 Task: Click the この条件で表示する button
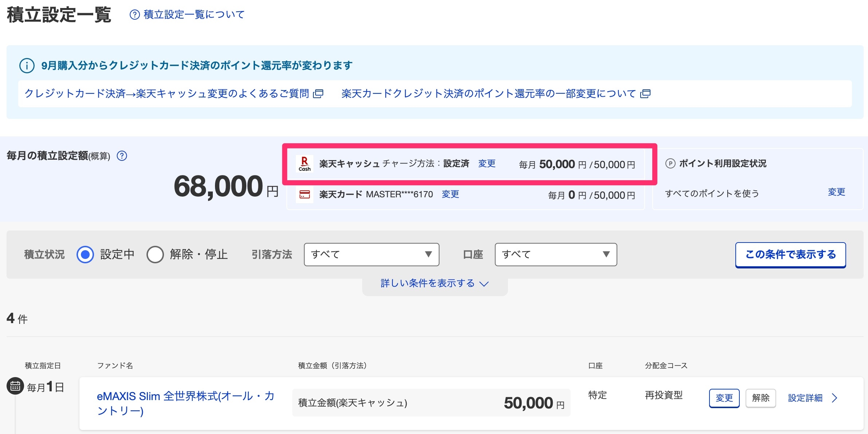pos(790,255)
